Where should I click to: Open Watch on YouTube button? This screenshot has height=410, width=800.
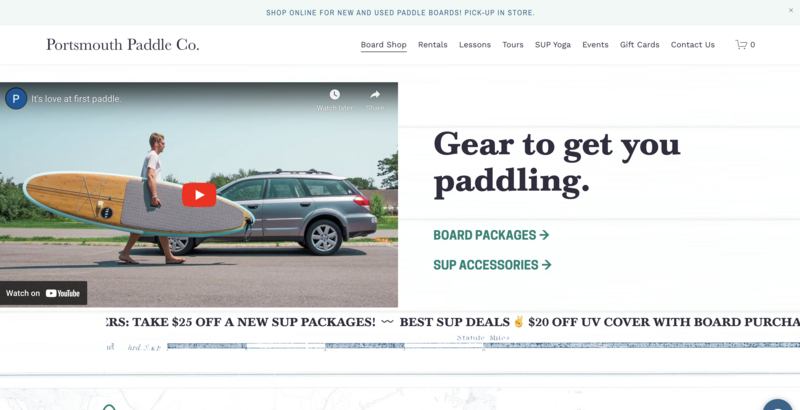click(x=43, y=293)
